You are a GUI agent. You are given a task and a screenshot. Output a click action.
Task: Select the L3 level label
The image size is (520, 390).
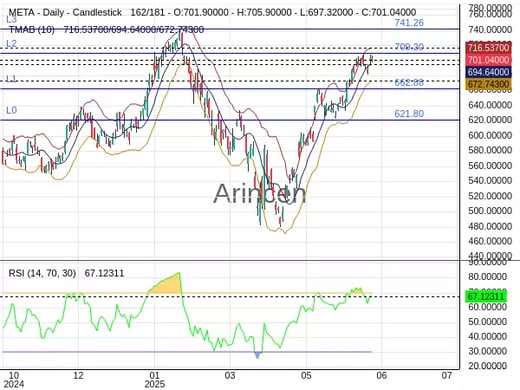click(x=11, y=19)
